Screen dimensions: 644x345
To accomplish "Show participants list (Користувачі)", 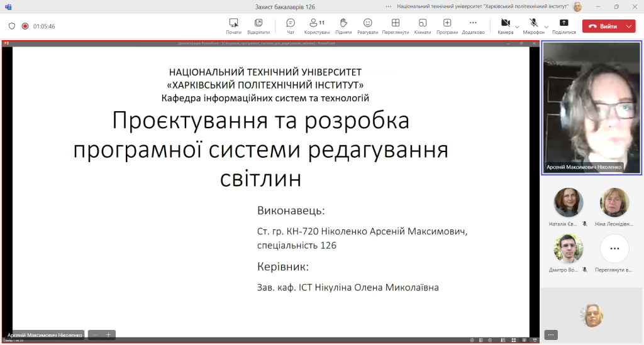I will 316,26.
